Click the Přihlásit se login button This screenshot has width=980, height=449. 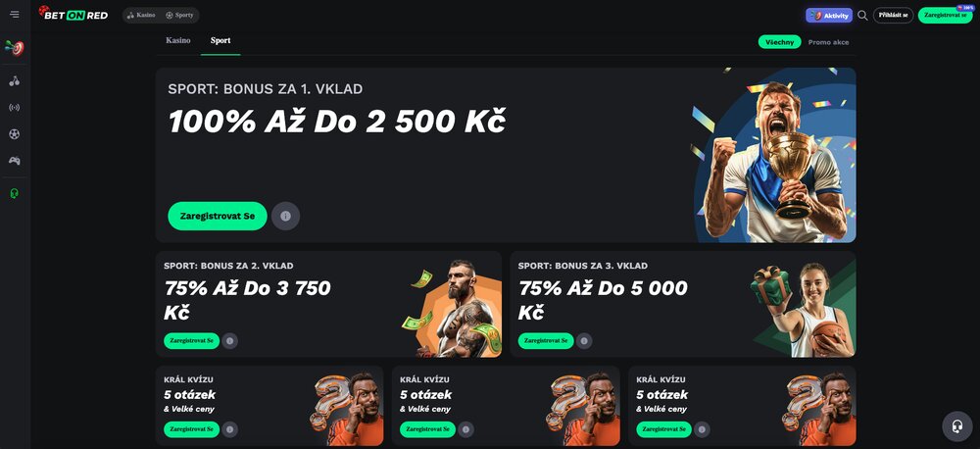pyautogui.click(x=893, y=15)
